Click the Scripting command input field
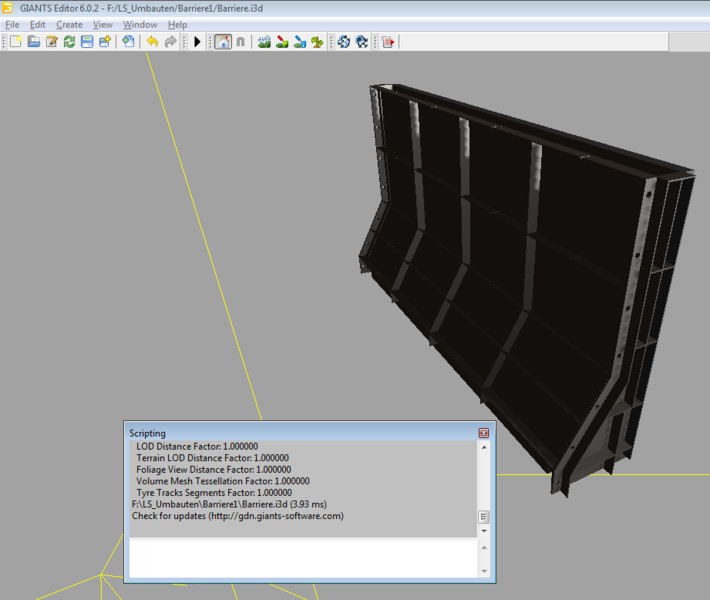Image resolution: width=710 pixels, height=600 pixels. pyautogui.click(x=302, y=557)
